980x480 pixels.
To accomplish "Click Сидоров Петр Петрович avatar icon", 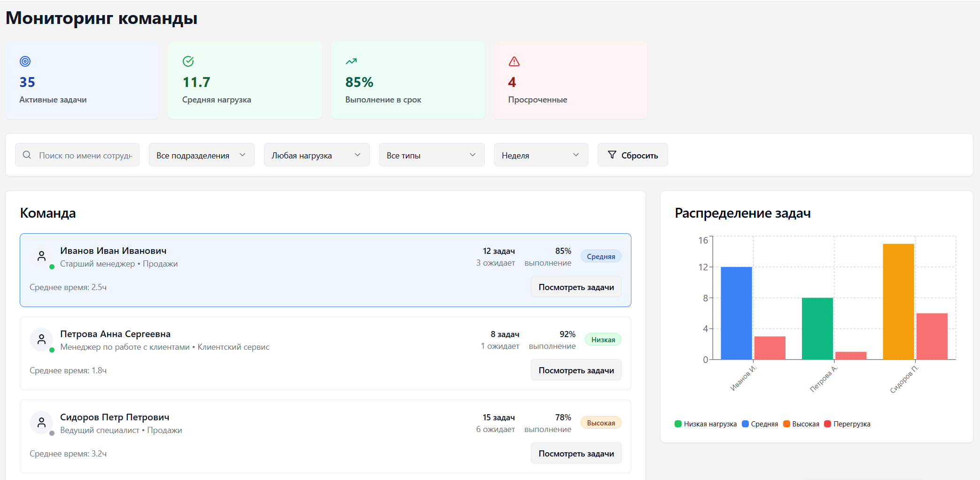I will click(x=41, y=423).
